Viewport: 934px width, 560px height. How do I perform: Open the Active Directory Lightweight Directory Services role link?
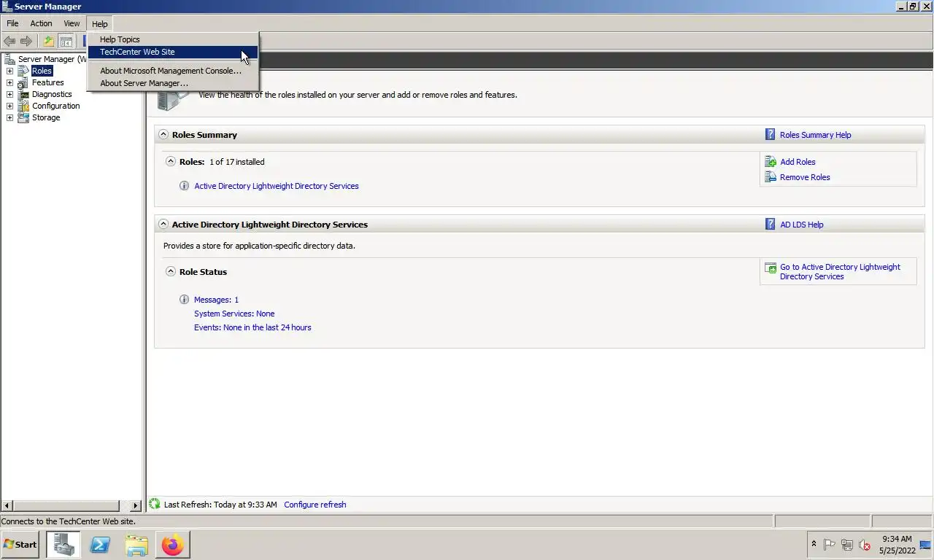pyautogui.click(x=277, y=186)
